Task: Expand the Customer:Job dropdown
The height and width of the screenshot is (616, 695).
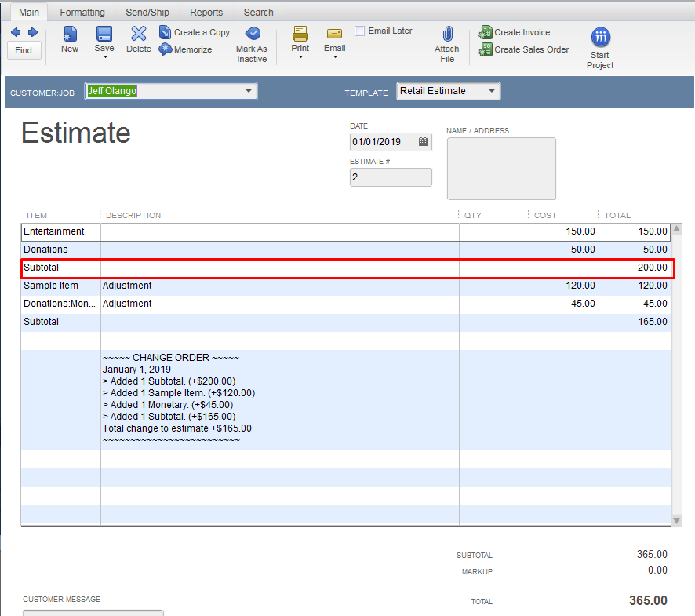Action: click(249, 91)
